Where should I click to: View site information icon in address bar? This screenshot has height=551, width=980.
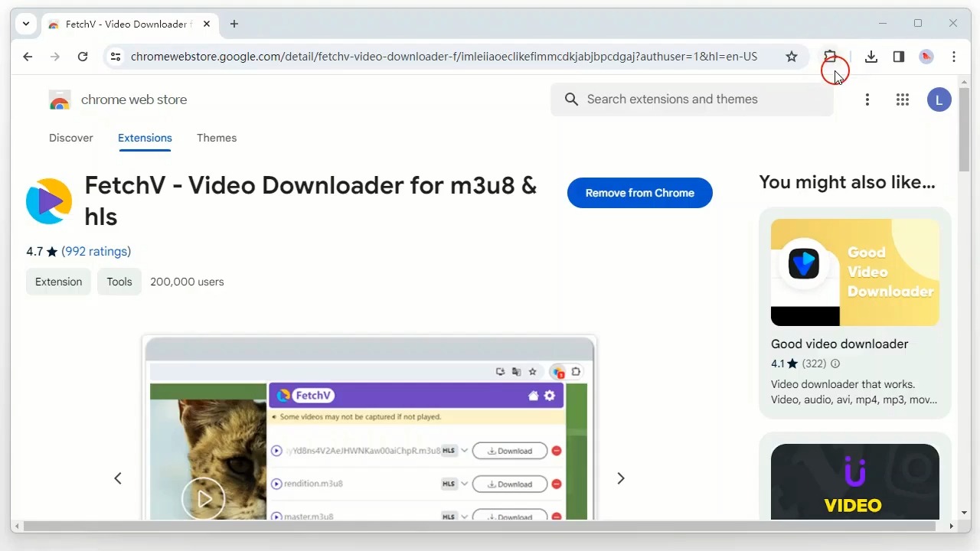coord(115,57)
